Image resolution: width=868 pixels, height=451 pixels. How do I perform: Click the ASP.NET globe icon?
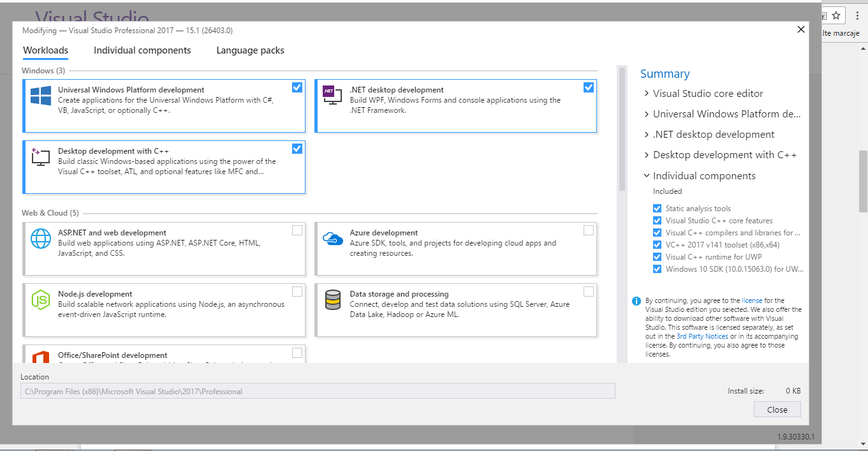click(x=41, y=239)
